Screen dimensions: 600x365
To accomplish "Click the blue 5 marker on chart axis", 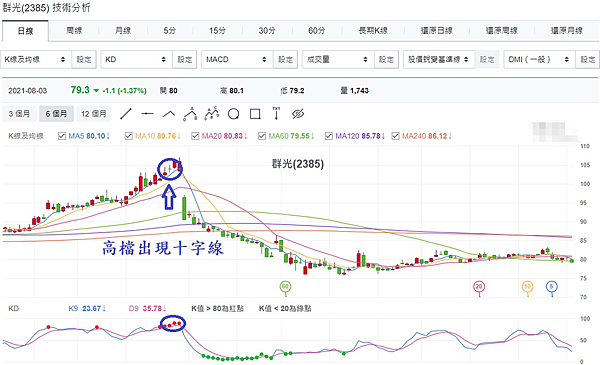I will tap(551, 287).
